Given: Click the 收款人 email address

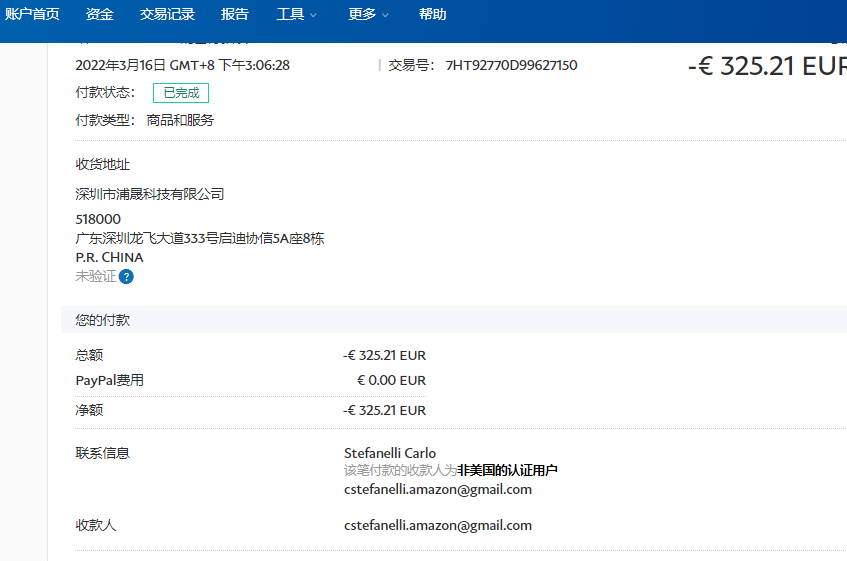Looking at the screenshot, I should [x=437, y=525].
